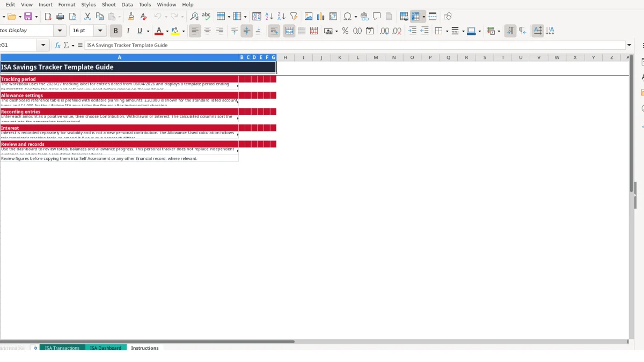Click the Clone Formatting paintbrush icon
The height and width of the screenshot is (362, 644).
131,17
